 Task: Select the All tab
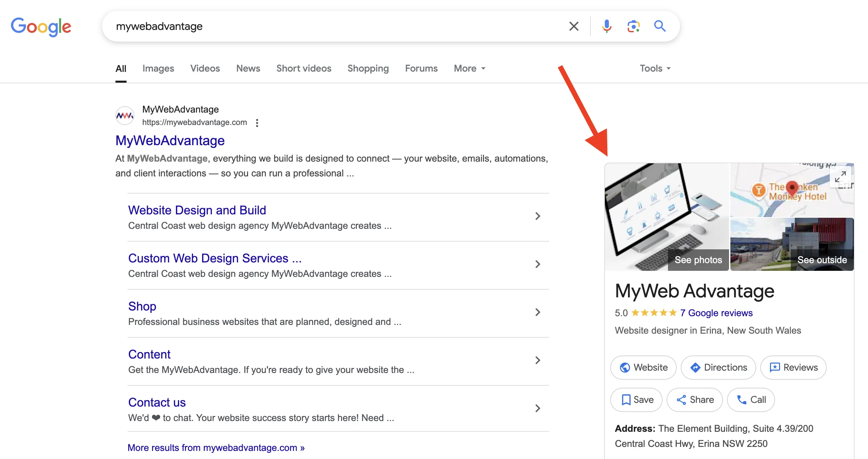[x=120, y=69]
